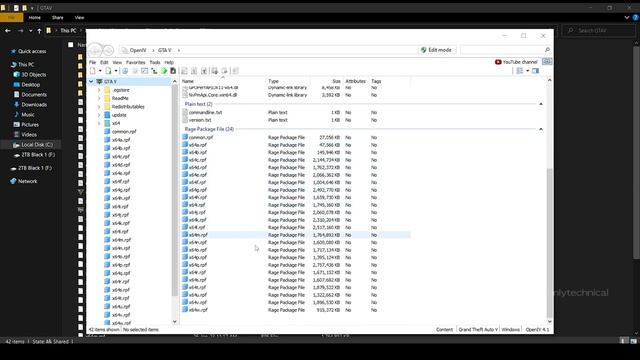Click the icon right of YouTube channel
This screenshot has height=360, width=640.
coord(547,62)
